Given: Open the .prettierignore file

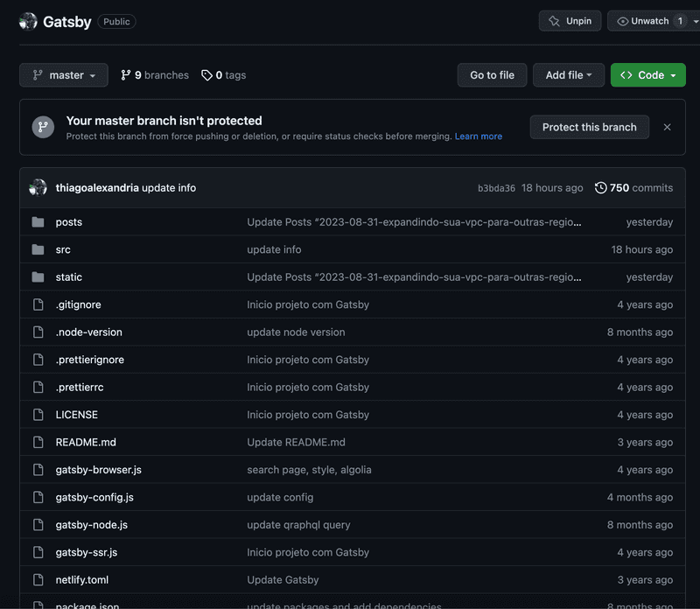Looking at the screenshot, I should click(x=90, y=360).
